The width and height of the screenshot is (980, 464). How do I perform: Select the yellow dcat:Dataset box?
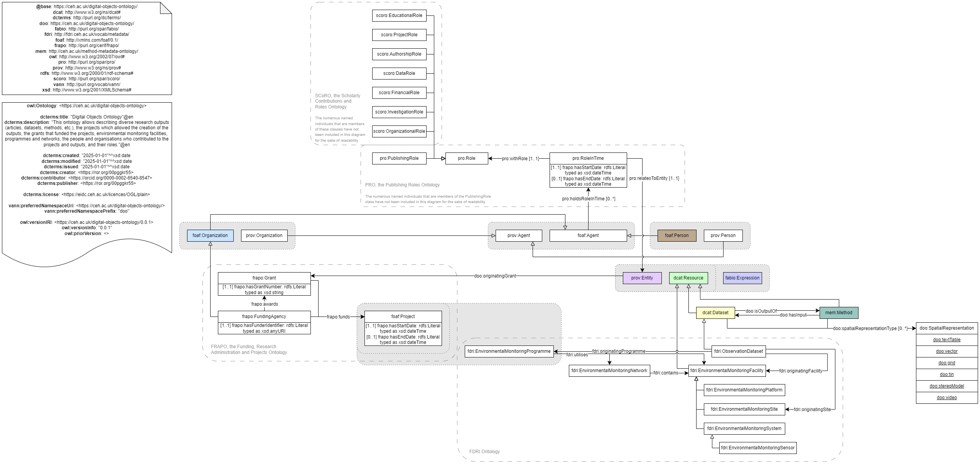tap(715, 313)
